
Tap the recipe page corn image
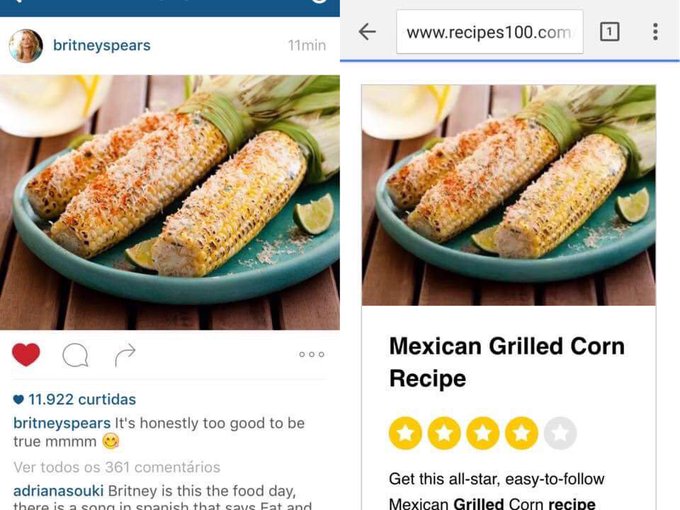pyautogui.click(x=509, y=195)
